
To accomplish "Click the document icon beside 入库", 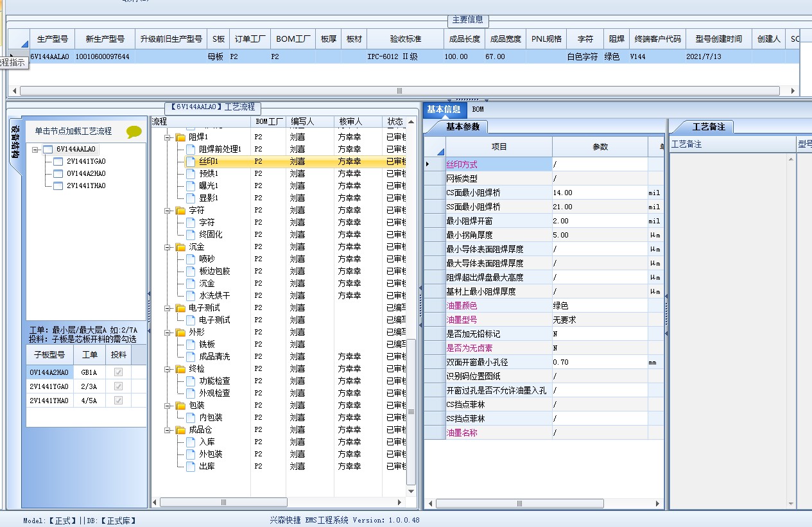I will pos(191,442).
